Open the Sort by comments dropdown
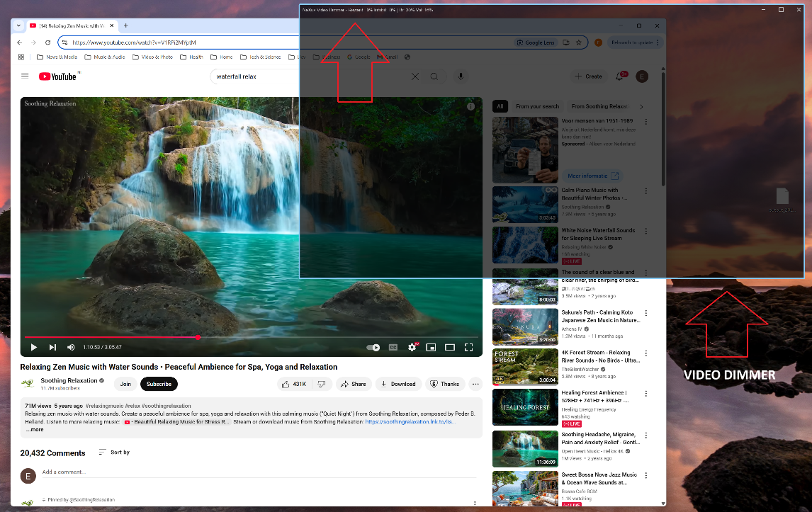Viewport: 812px width, 512px height. click(x=115, y=452)
